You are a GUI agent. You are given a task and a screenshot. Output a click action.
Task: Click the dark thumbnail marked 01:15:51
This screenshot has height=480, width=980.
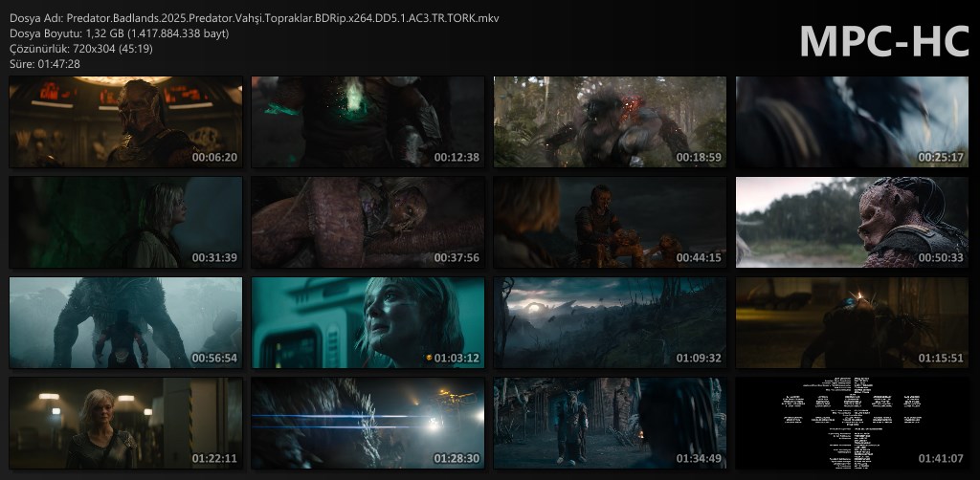(852, 322)
